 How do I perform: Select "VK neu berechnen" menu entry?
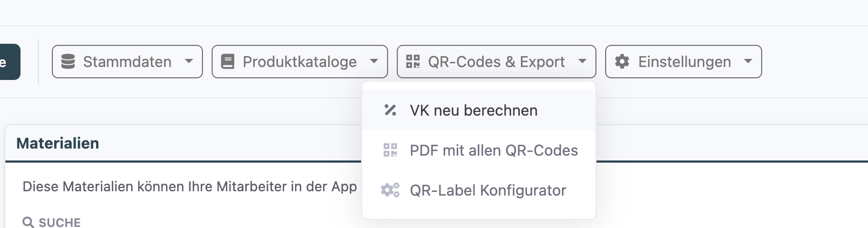coord(473,110)
